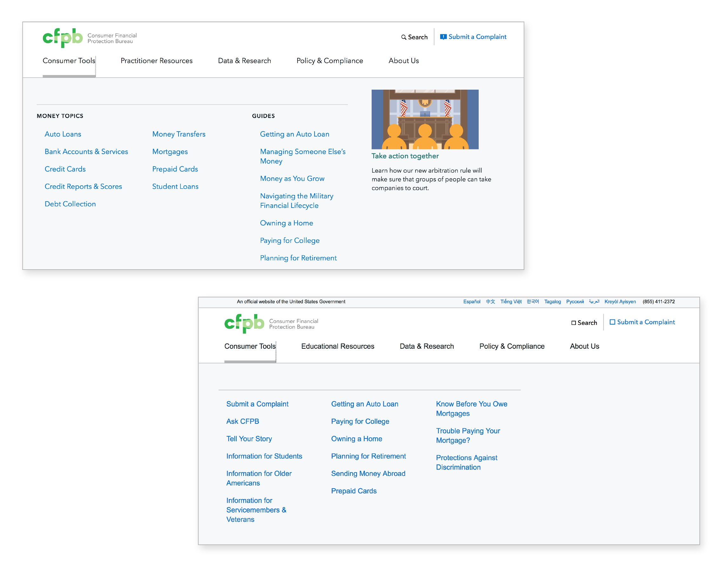Open the Auto Loans topic

coord(63,134)
